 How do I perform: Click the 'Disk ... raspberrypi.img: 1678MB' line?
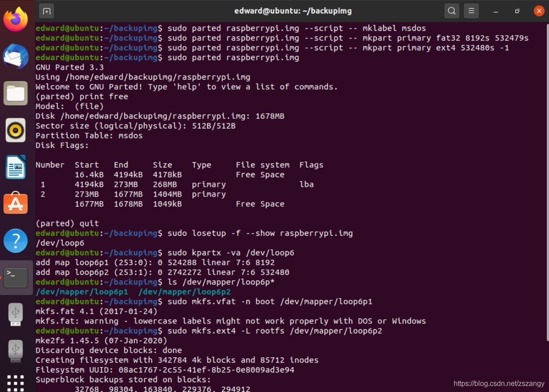pos(160,116)
